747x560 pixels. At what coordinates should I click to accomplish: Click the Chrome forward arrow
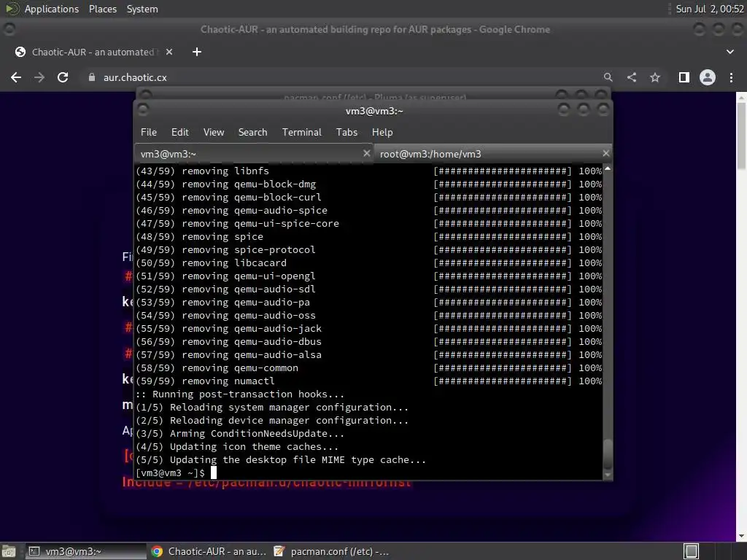pyautogui.click(x=39, y=77)
